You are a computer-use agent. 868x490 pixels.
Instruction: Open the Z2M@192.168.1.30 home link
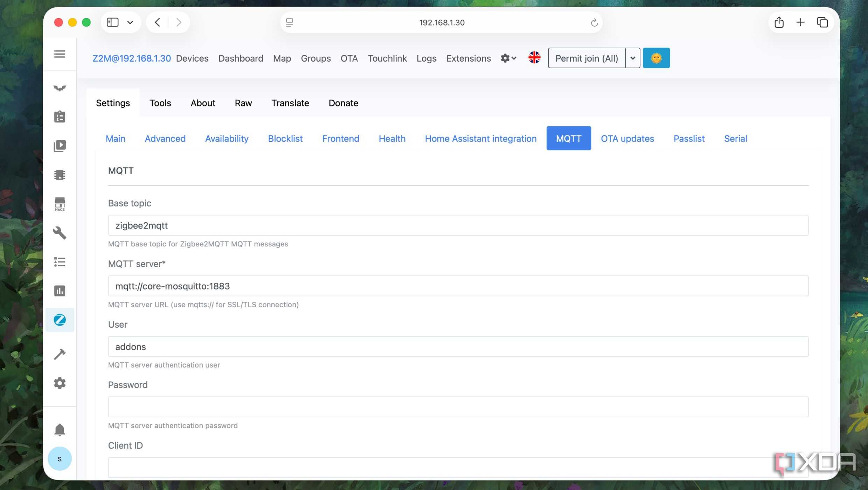pos(132,58)
